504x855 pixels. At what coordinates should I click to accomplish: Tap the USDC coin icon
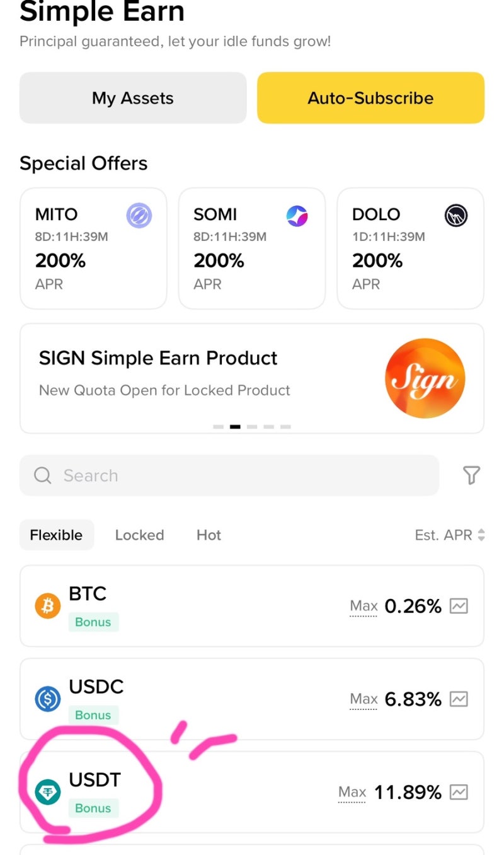(x=47, y=699)
